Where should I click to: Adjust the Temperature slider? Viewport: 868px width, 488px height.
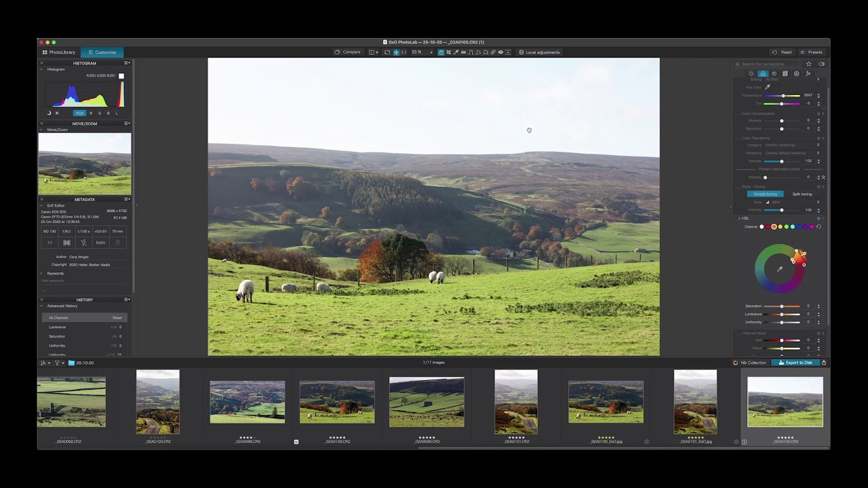(x=782, y=96)
